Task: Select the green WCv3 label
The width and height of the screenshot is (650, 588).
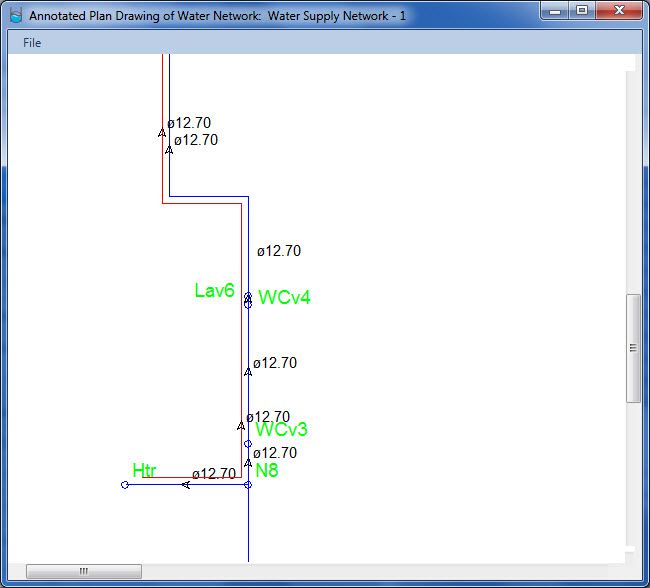Action: click(281, 430)
